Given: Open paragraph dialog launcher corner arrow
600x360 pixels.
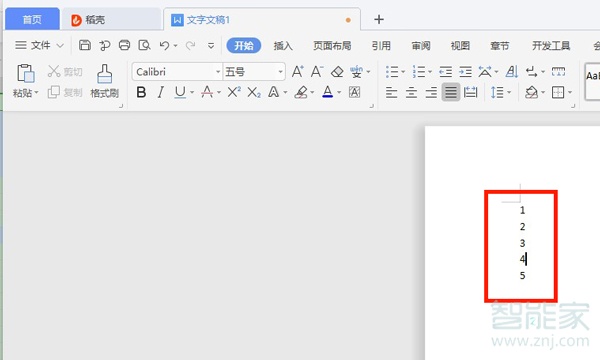Looking at the screenshot, I should 573,106.
